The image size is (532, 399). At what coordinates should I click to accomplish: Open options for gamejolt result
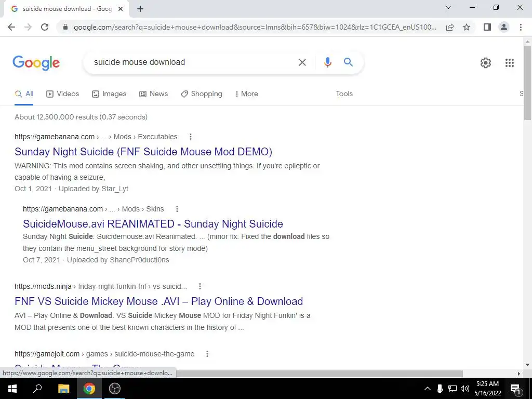pyautogui.click(x=207, y=354)
